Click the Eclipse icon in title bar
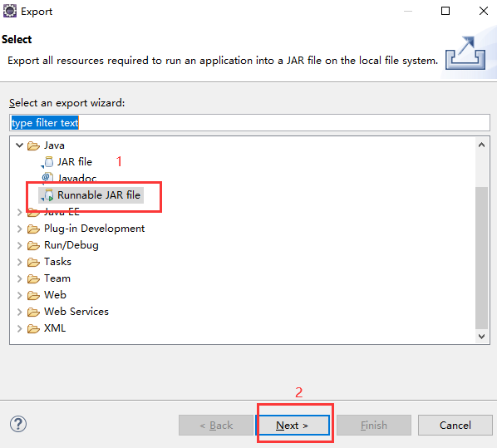The image size is (497, 448). tap(10, 11)
